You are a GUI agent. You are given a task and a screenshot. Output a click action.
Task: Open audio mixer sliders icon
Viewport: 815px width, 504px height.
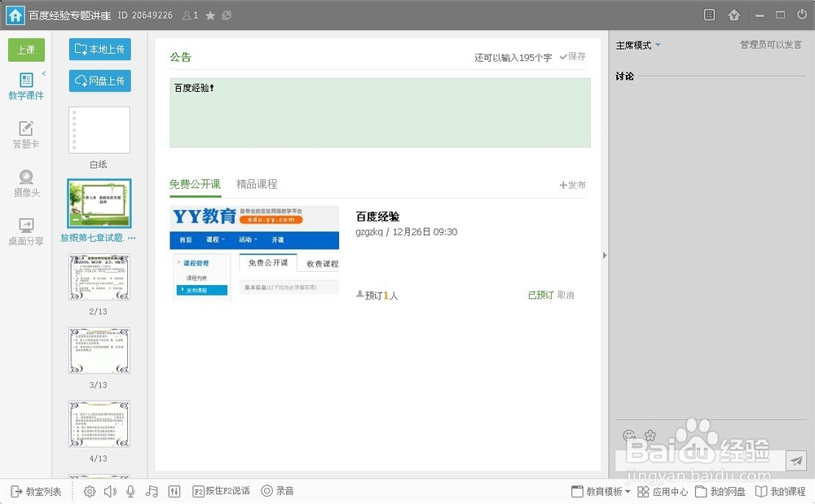(x=174, y=491)
